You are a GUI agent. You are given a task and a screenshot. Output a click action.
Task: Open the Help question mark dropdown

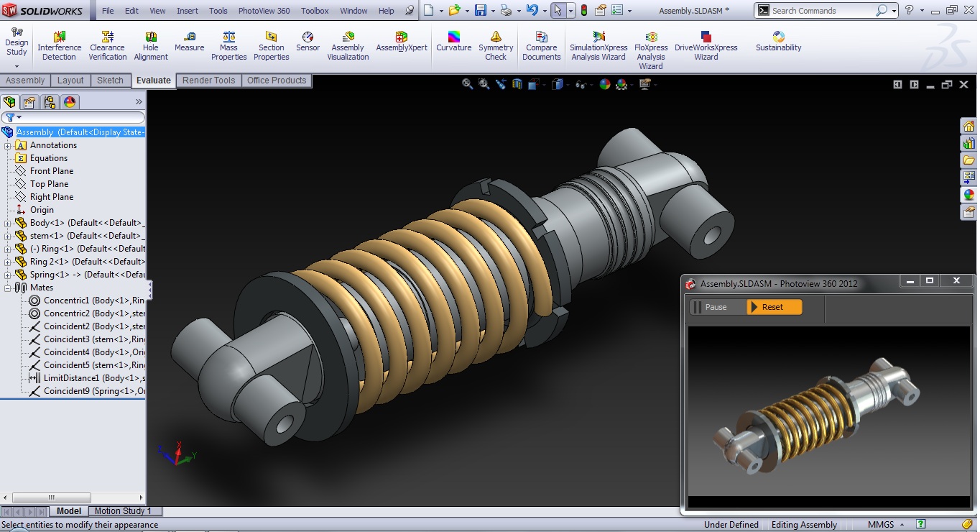pos(922,11)
